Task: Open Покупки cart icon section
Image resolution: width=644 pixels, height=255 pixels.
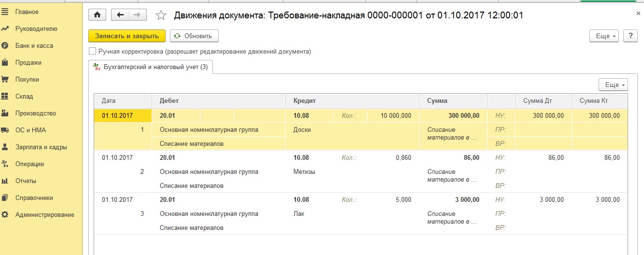Action: coord(5,79)
